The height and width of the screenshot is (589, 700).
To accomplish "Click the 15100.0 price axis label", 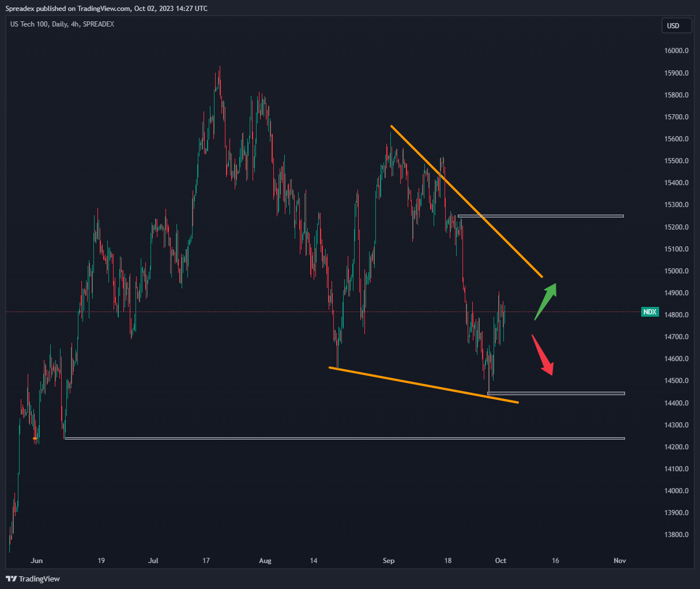I will [x=676, y=249].
